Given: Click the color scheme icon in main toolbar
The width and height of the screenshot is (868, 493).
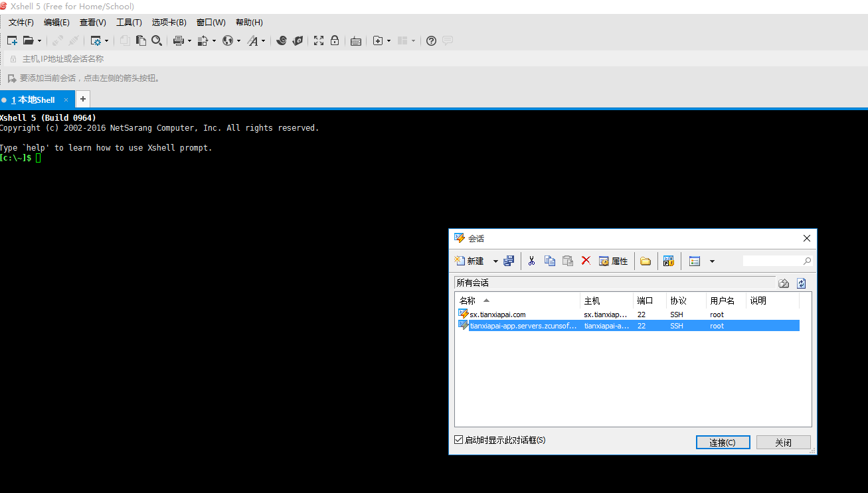Looking at the screenshot, I should 203,40.
